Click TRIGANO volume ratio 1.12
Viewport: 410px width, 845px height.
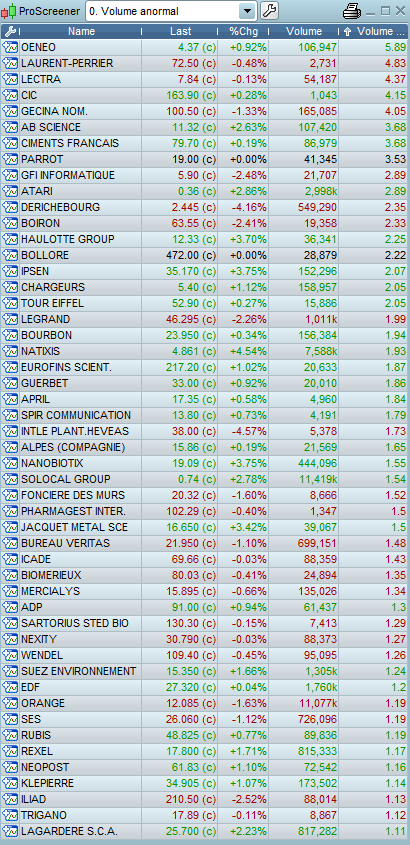396,815
